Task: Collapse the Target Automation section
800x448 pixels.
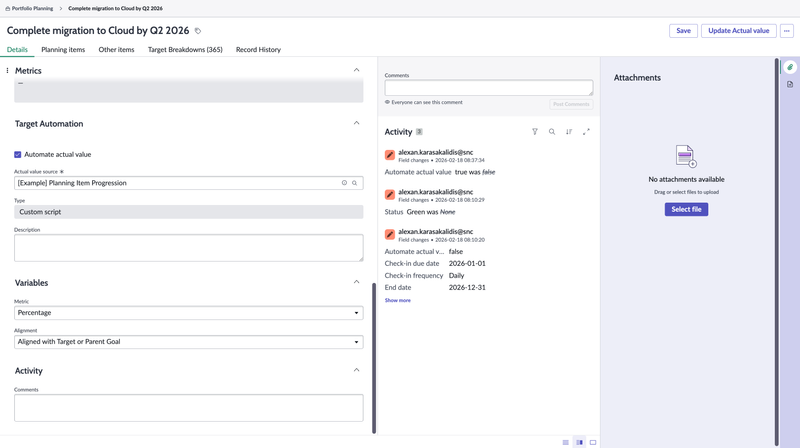Action: (357, 124)
